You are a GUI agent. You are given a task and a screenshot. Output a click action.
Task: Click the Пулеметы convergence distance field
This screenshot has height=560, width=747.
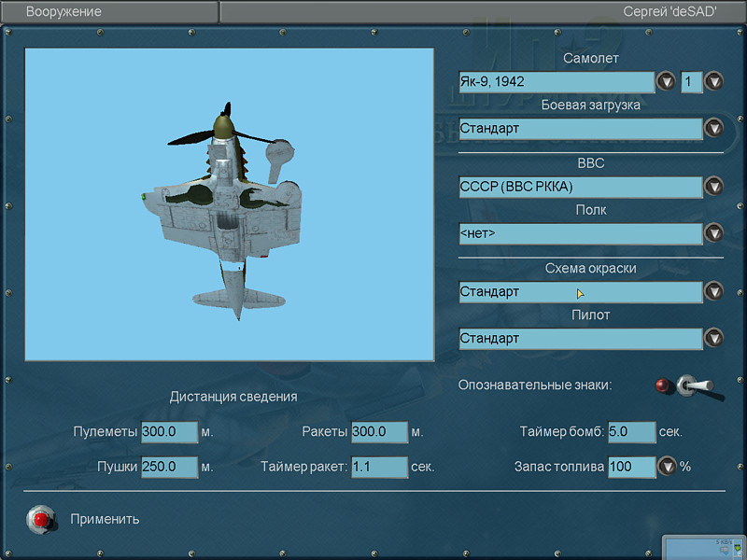(169, 432)
